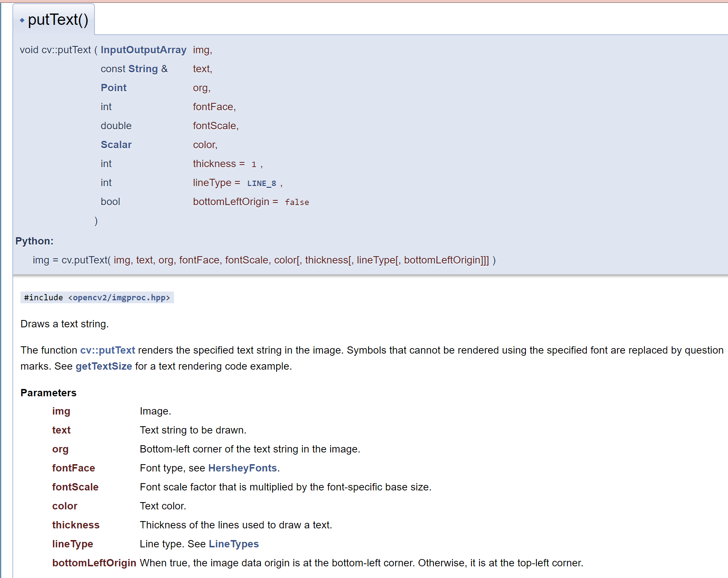
Task: Open the getTextSize reference link
Action: (x=104, y=366)
